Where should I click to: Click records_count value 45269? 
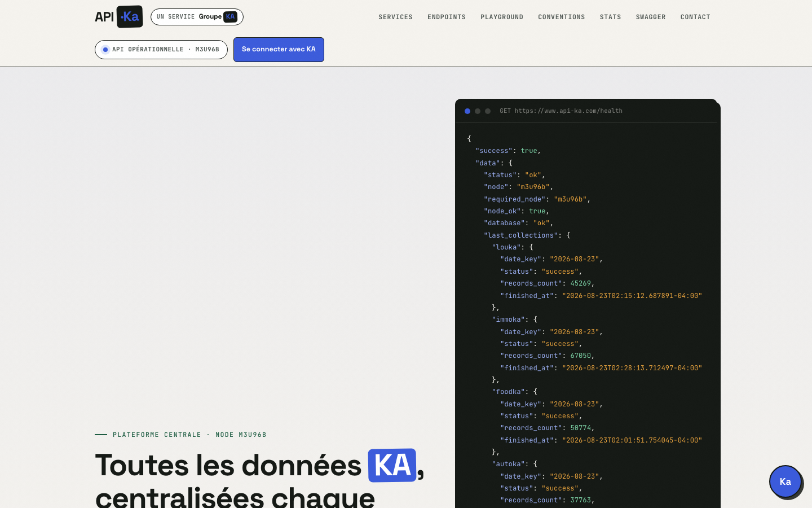click(581, 283)
